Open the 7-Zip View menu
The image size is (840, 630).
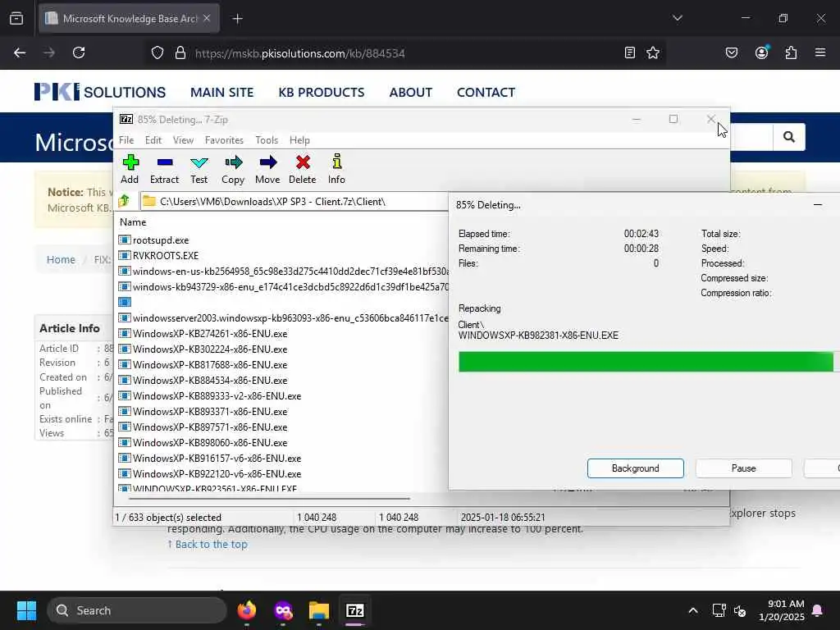[x=183, y=139]
